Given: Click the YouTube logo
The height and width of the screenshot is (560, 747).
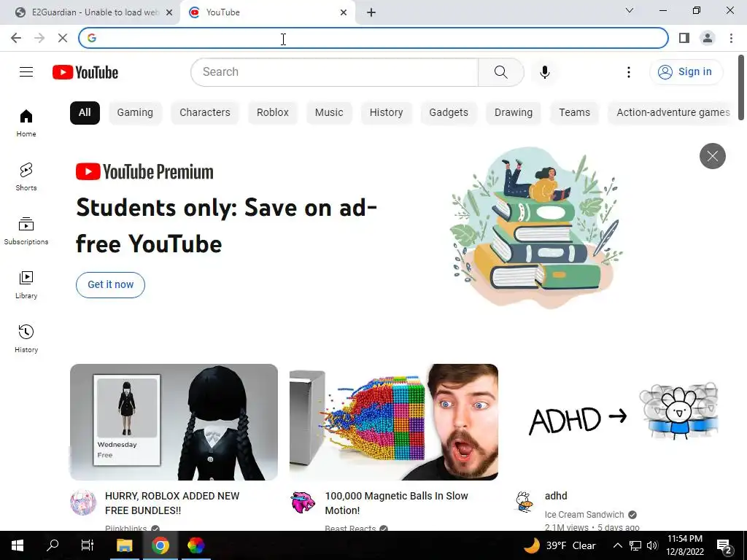Looking at the screenshot, I should [x=85, y=72].
